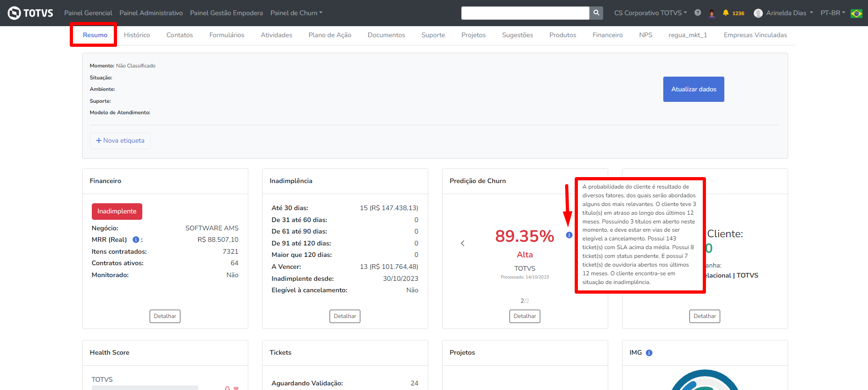Click the info icon next to MRR (Real)
Viewport: 868px width, 390px height.
[x=136, y=240]
